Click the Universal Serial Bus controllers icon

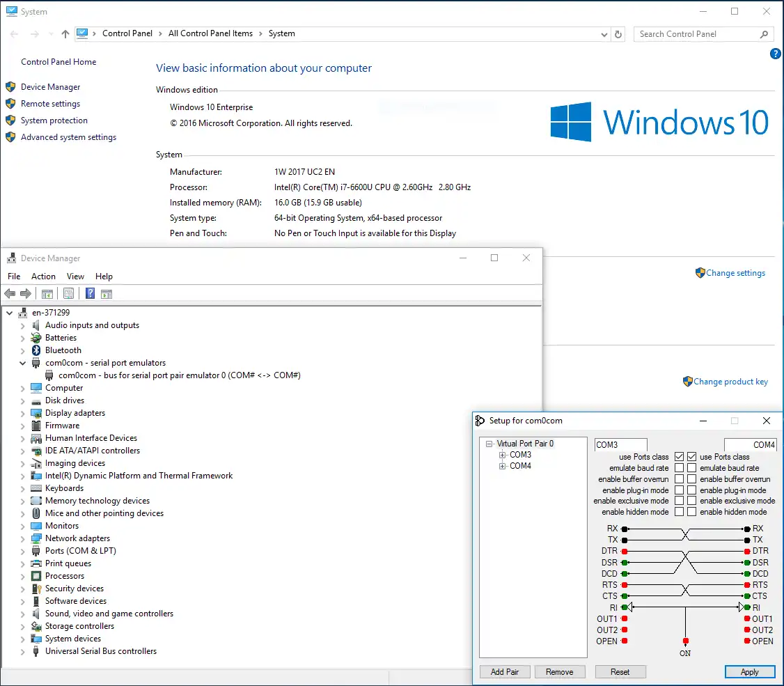pyautogui.click(x=36, y=651)
